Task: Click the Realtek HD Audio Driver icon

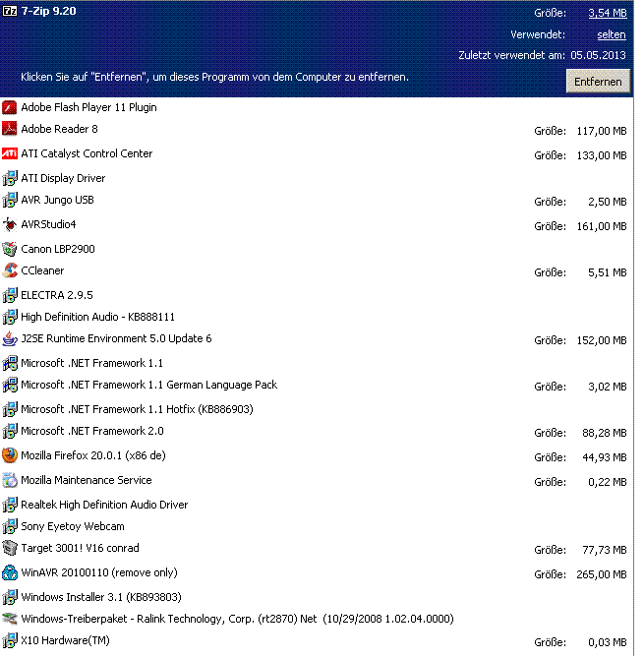Action: pos(9,505)
